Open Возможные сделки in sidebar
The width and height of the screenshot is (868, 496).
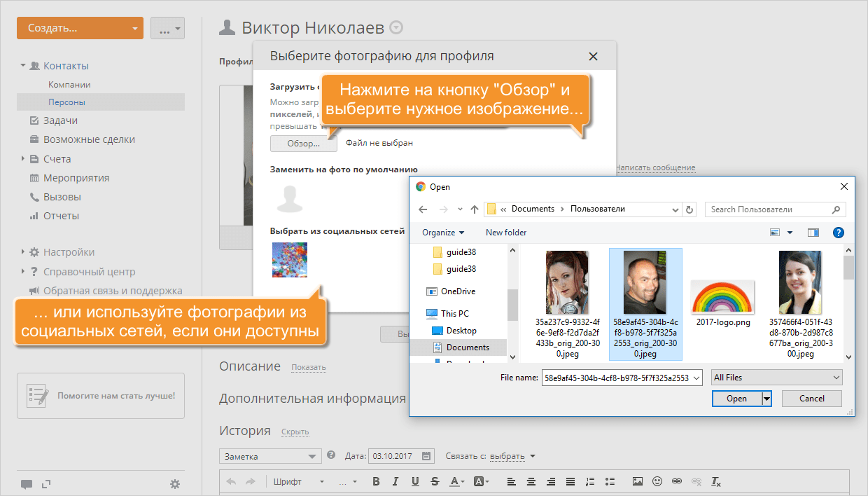(89, 139)
